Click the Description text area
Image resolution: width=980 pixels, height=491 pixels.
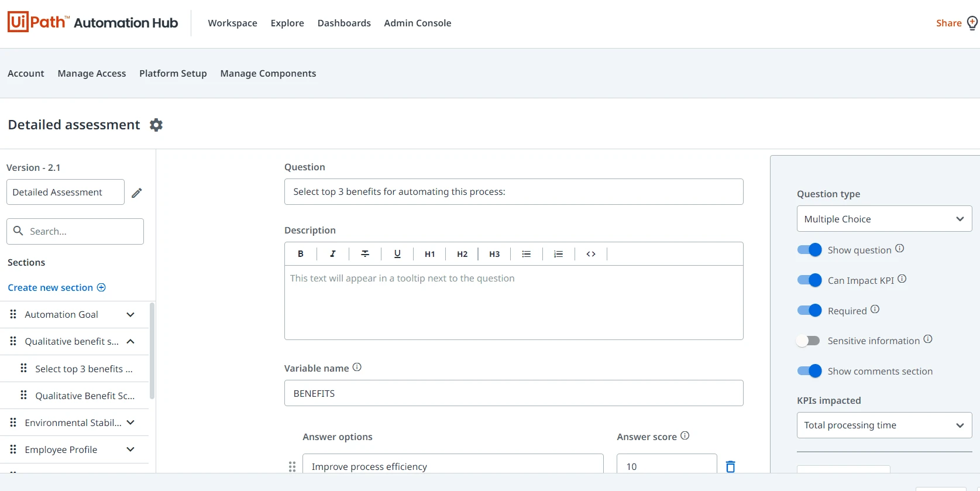coord(514,303)
